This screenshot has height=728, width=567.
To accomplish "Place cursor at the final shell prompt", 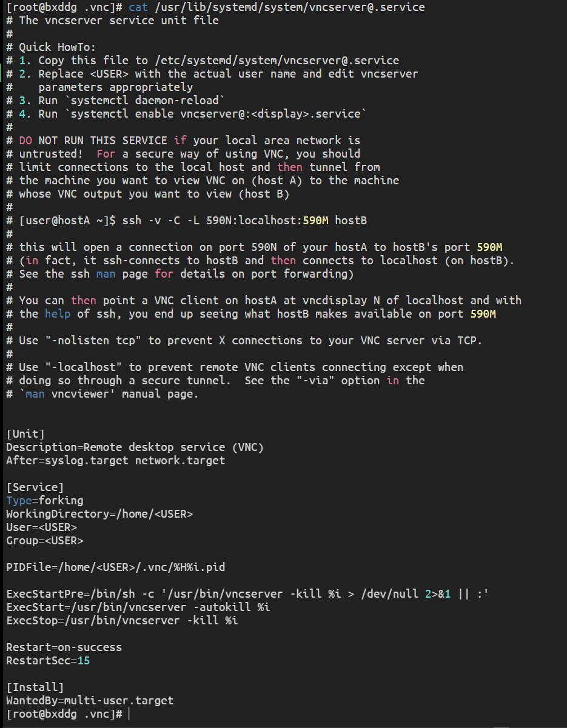I will (x=129, y=714).
